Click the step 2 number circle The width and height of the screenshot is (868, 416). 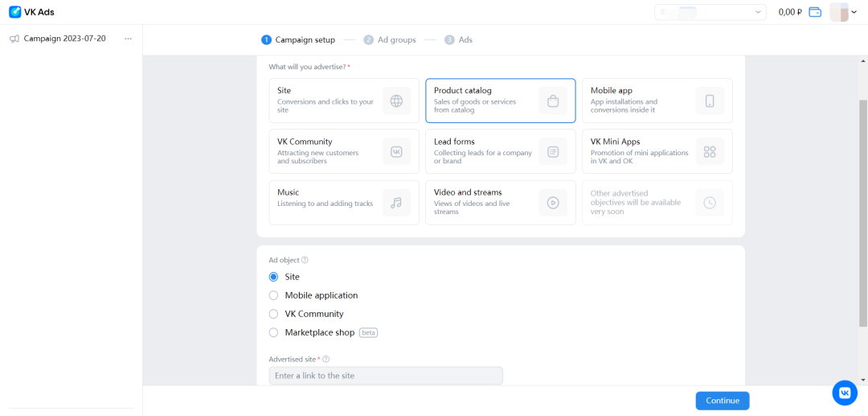[x=369, y=40]
